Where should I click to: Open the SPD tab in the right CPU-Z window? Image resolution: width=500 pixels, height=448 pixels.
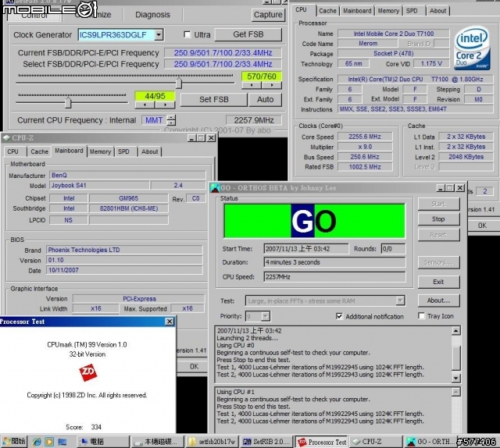[412, 11]
